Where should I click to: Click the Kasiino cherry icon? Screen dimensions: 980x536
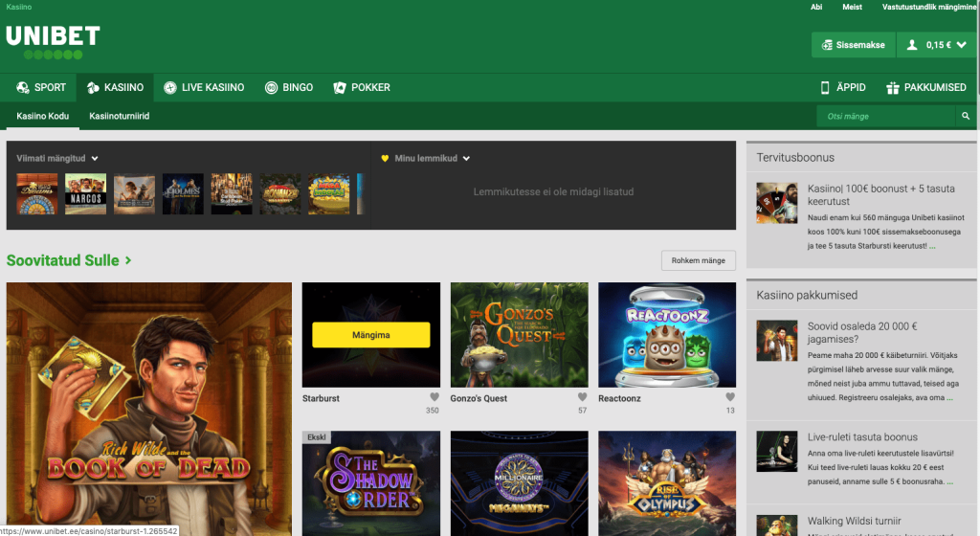[x=93, y=87]
